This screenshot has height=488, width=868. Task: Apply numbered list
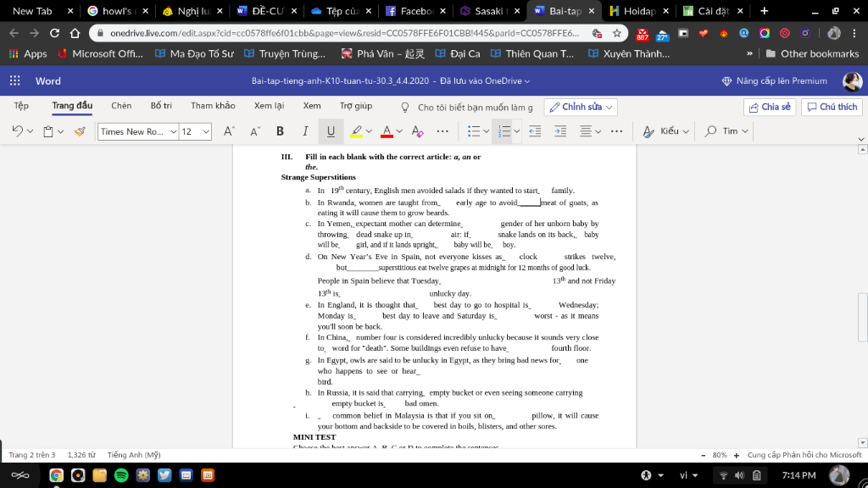coord(504,131)
